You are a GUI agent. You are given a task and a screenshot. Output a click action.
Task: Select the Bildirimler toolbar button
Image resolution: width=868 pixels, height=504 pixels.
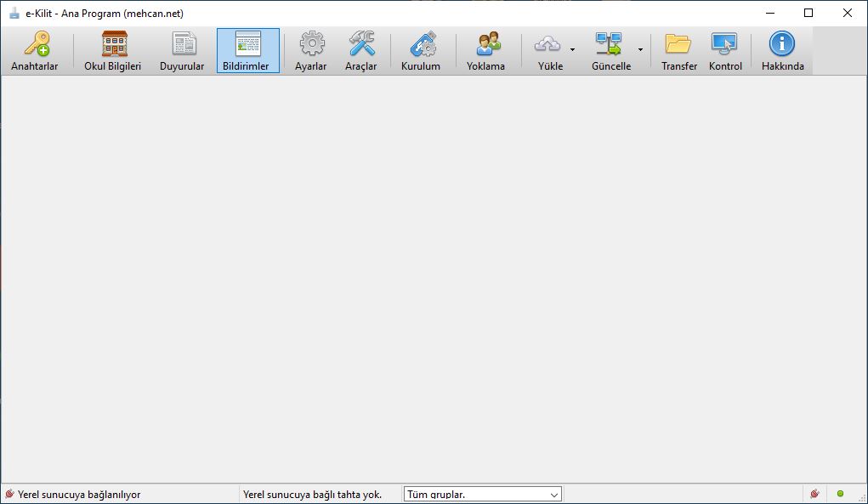pyautogui.click(x=247, y=51)
